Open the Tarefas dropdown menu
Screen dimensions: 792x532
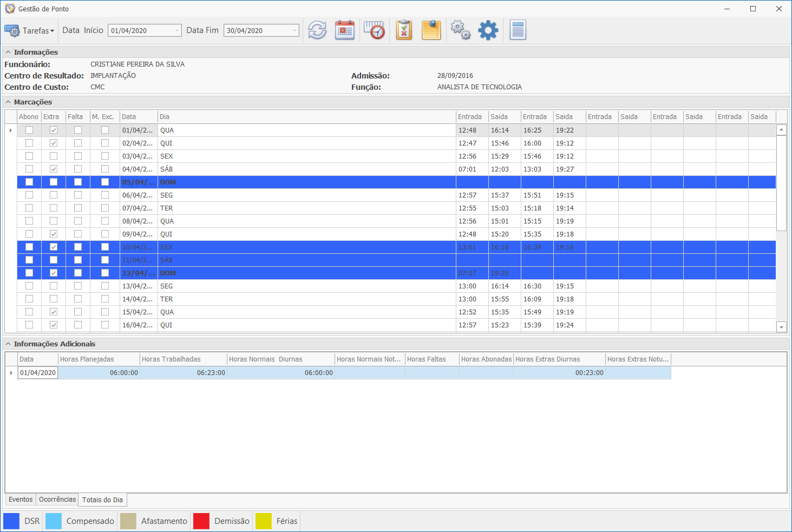pos(29,31)
